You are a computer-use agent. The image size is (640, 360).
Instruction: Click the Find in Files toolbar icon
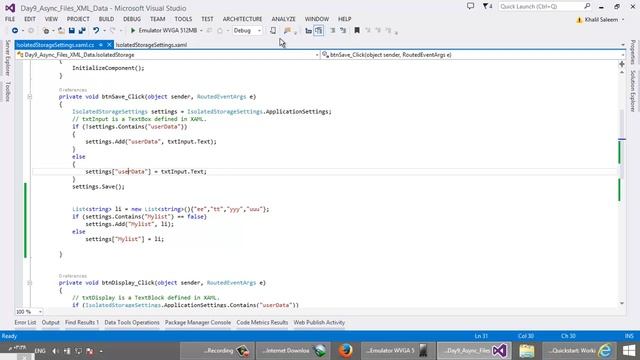287,31
